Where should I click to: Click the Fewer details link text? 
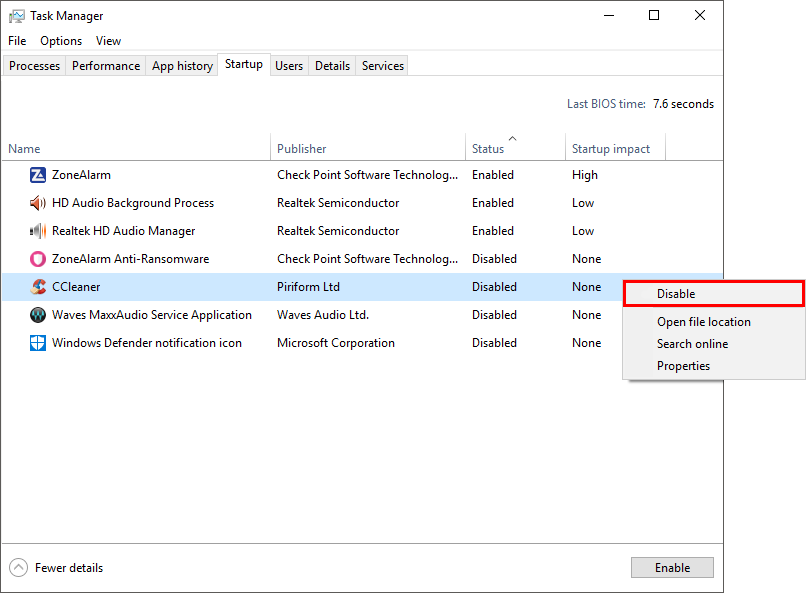[69, 568]
